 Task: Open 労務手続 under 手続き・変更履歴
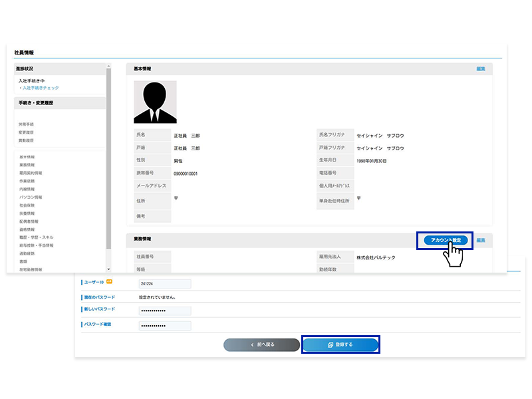point(27,123)
